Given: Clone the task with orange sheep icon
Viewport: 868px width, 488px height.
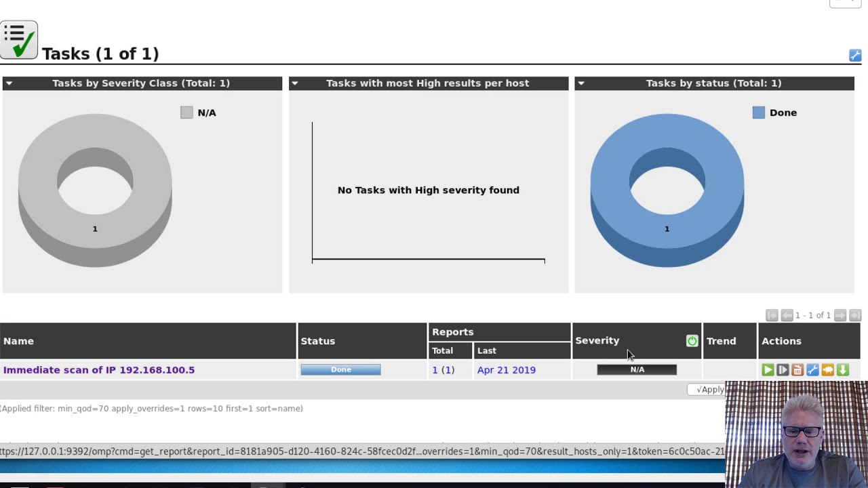Looking at the screenshot, I should click(827, 370).
